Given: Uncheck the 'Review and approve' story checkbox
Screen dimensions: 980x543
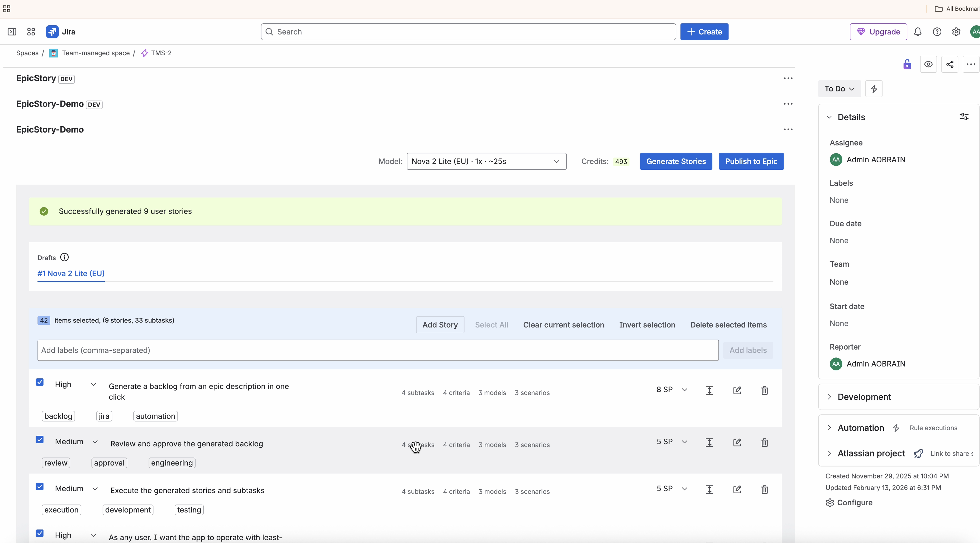Looking at the screenshot, I should click(40, 440).
